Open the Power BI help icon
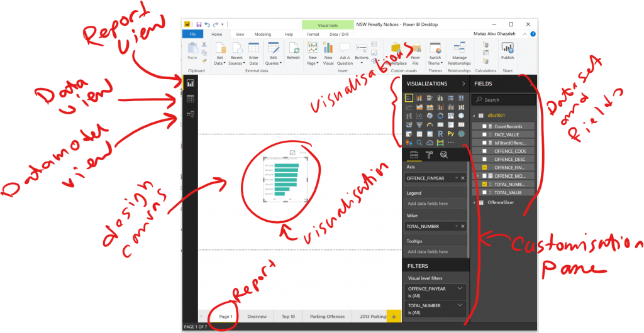Viewport: 644px width, 333px height. (x=533, y=35)
